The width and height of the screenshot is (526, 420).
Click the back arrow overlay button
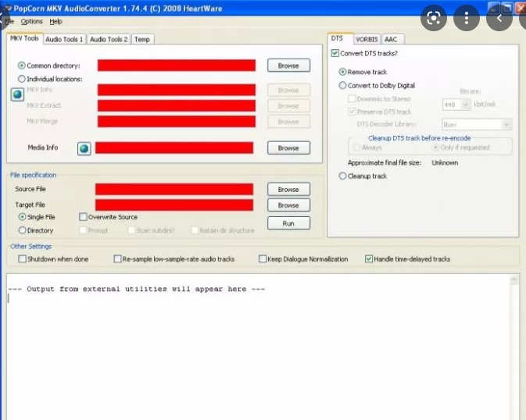(499, 18)
